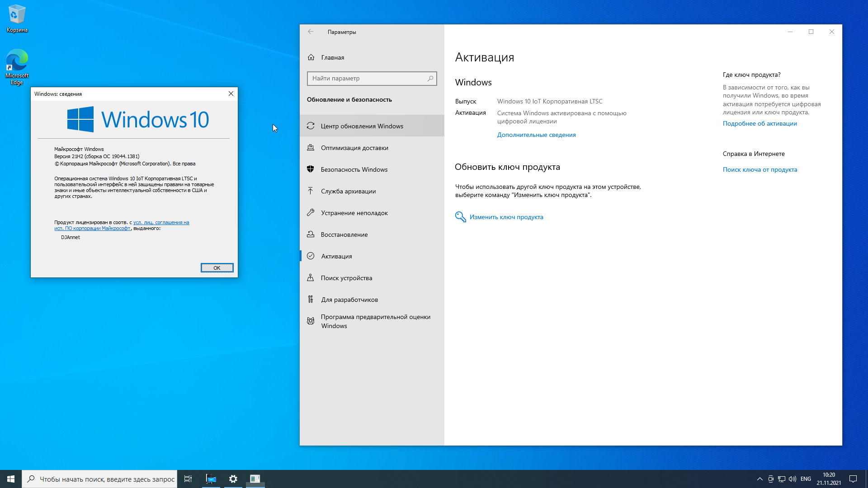Switch the ENG input language indicator
868x488 pixels.
[806, 479]
